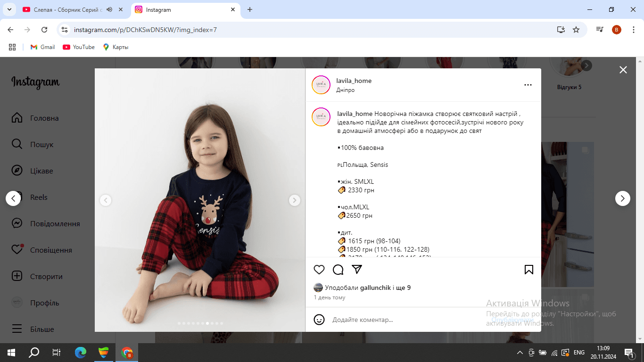
Task: Click lavila_home avatar beside the caption
Action: tap(321, 117)
